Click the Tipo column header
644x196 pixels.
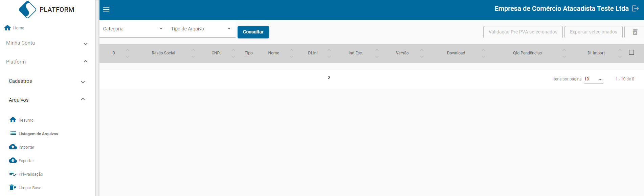249,53
